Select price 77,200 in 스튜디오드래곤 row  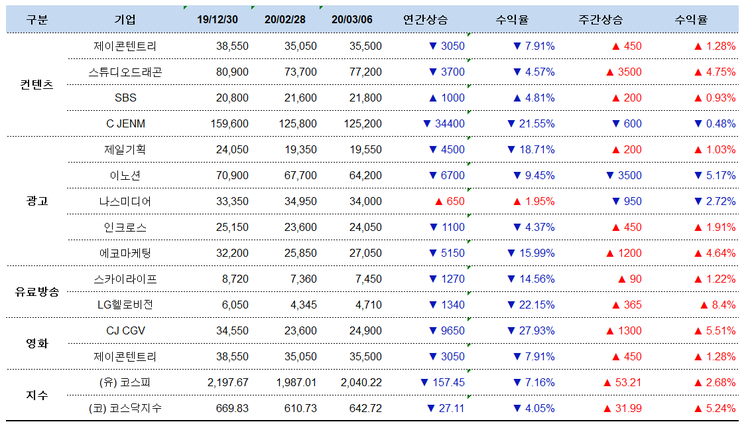[365, 72]
